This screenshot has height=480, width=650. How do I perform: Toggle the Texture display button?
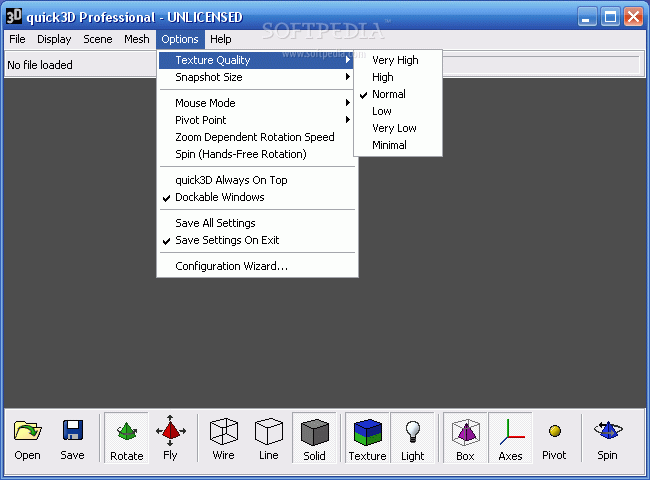367,438
